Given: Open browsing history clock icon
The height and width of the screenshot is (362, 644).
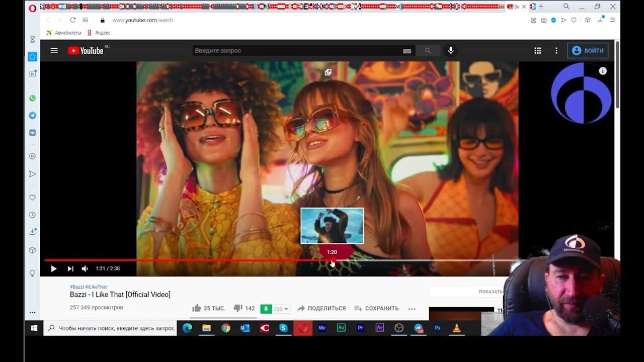Looking at the screenshot, I should click(x=32, y=215).
